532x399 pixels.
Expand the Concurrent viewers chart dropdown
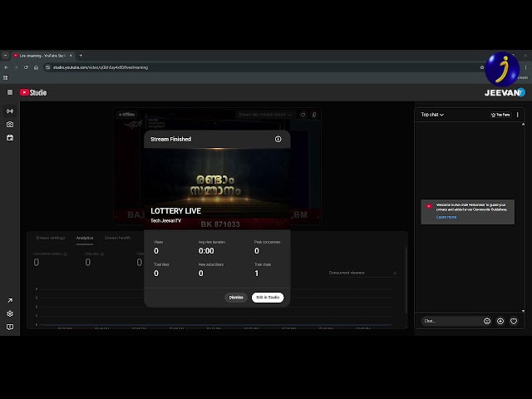point(362,273)
